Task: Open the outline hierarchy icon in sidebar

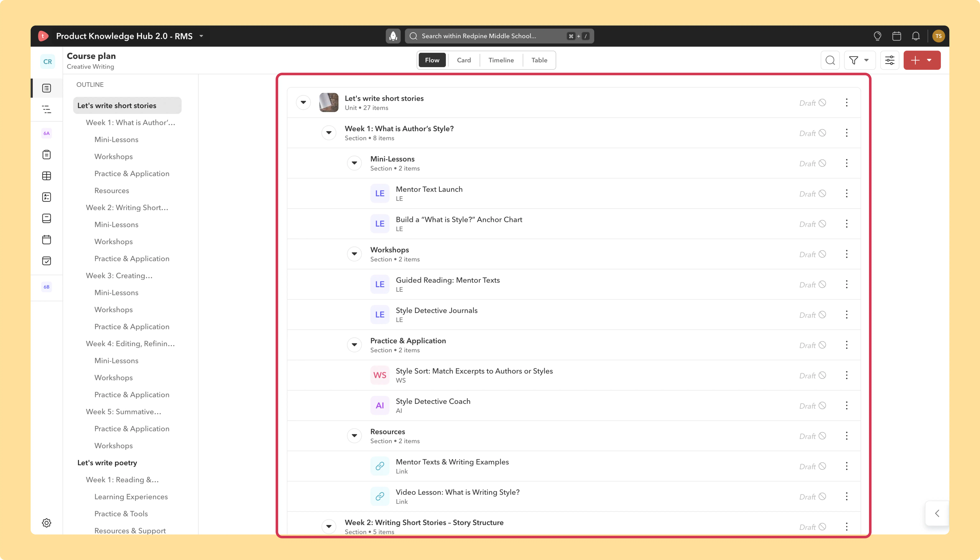Action: click(47, 109)
